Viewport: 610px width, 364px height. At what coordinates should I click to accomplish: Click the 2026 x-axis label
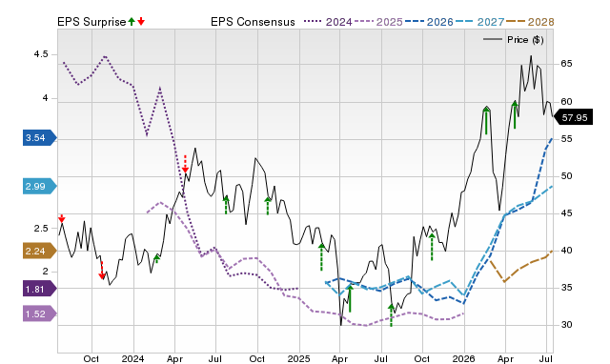pyautogui.click(x=464, y=358)
